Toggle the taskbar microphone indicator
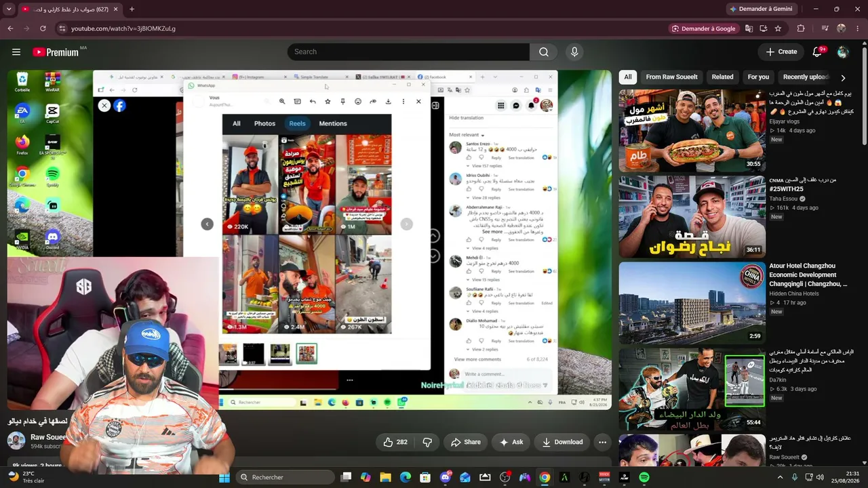The height and width of the screenshot is (488, 868). click(795, 477)
